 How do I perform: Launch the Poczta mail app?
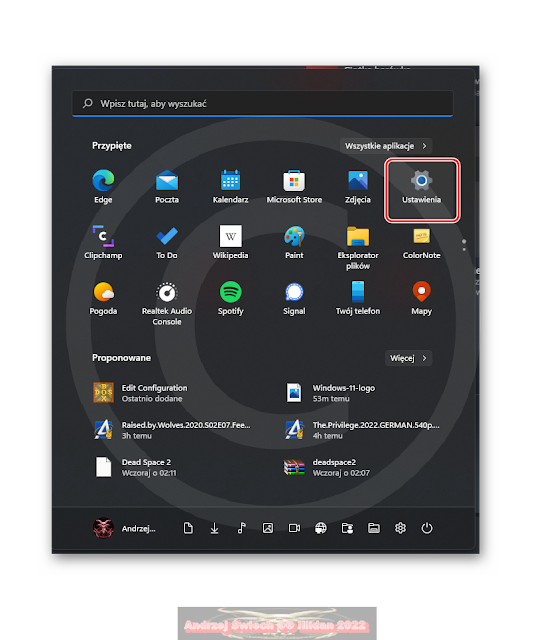[167, 187]
